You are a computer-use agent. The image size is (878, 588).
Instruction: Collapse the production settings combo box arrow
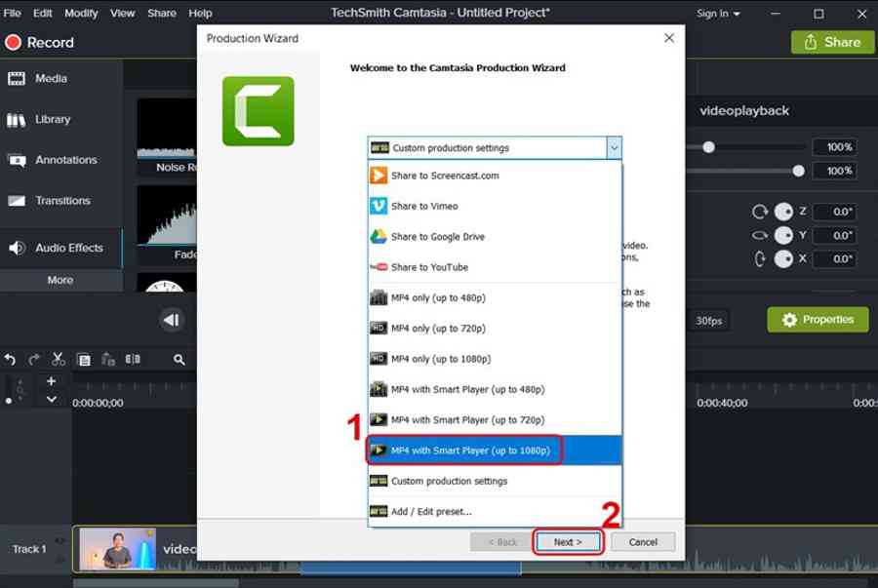[x=615, y=148]
